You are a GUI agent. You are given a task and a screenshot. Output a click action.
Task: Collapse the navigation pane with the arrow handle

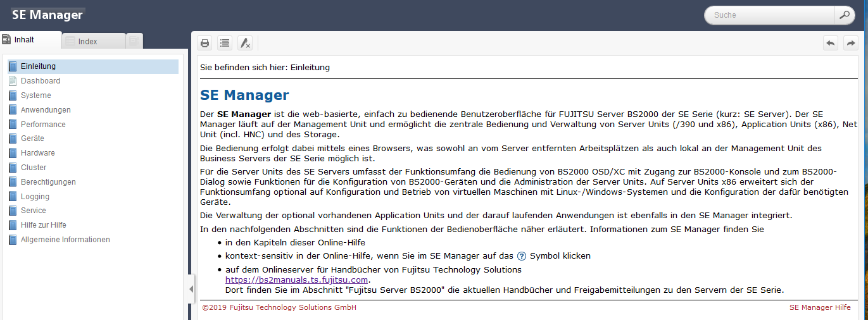191,289
